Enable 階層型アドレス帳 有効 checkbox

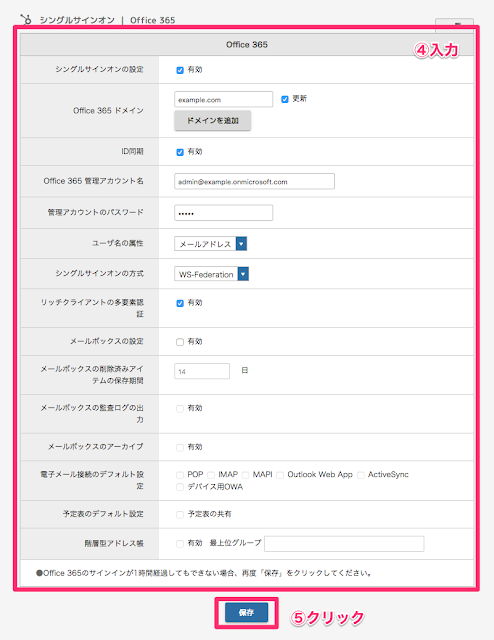180,544
